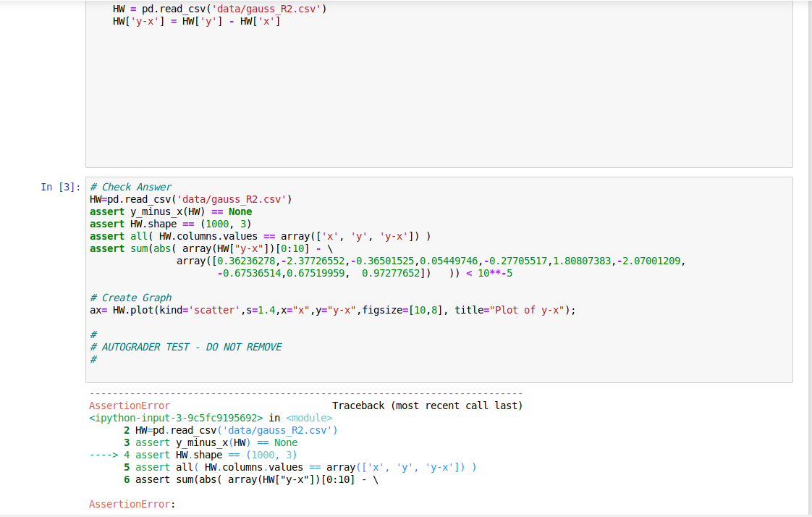The width and height of the screenshot is (812, 517).
Task: Click the dashed separator above the traceback
Action: tap(304, 392)
